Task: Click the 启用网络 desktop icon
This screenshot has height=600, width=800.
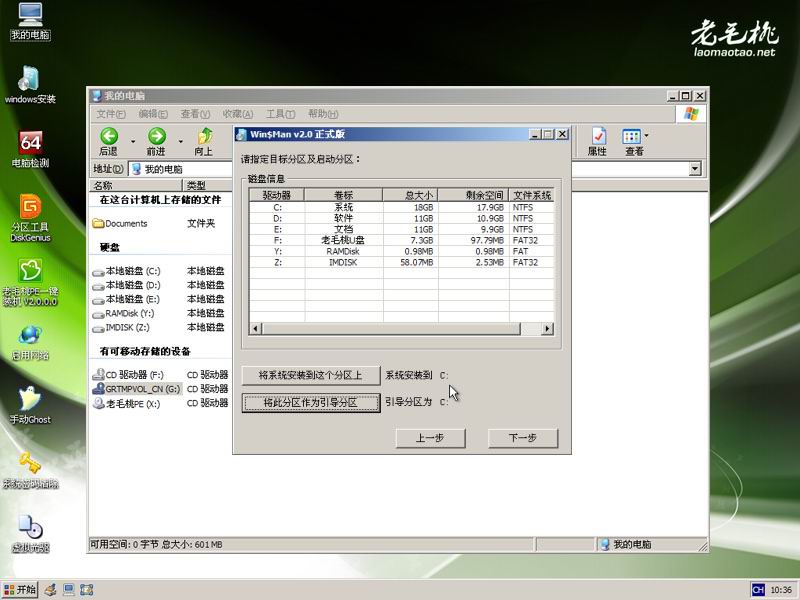Action: click(x=30, y=342)
